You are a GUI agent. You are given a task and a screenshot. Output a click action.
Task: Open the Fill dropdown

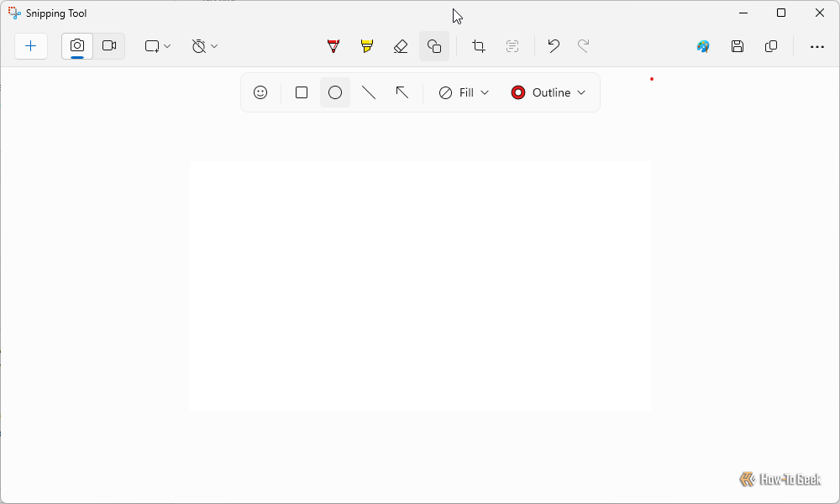464,92
